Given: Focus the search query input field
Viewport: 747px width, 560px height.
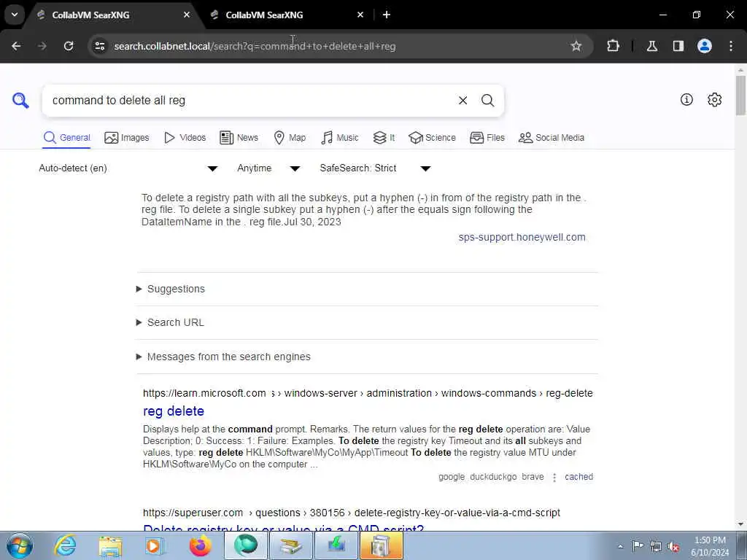Looking at the screenshot, I should [250, 101].
